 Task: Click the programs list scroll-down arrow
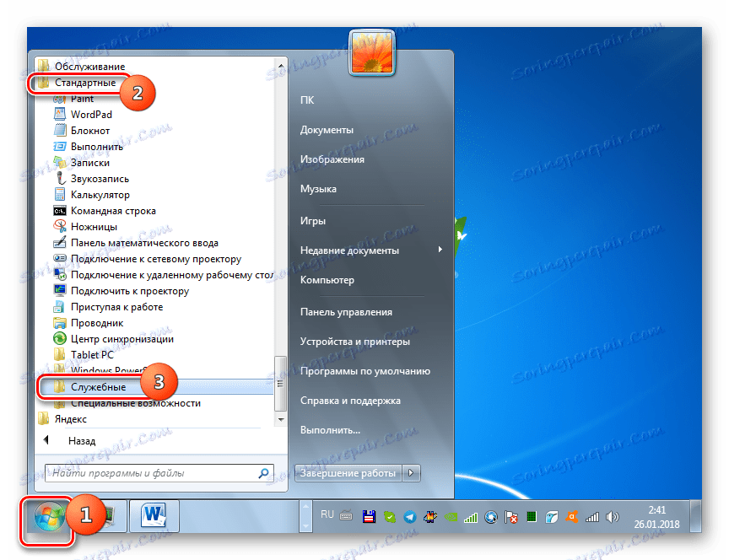pyautogui.click(x=281, y=420)
